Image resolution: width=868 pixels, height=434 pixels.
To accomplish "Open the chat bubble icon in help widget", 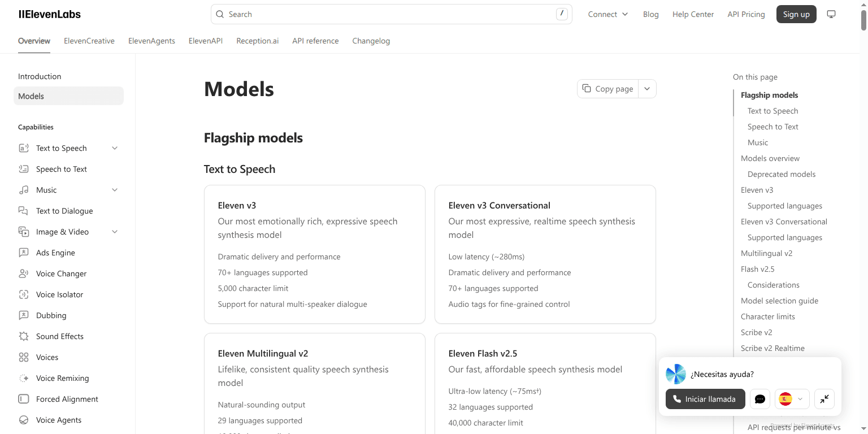I will [760, 399].
